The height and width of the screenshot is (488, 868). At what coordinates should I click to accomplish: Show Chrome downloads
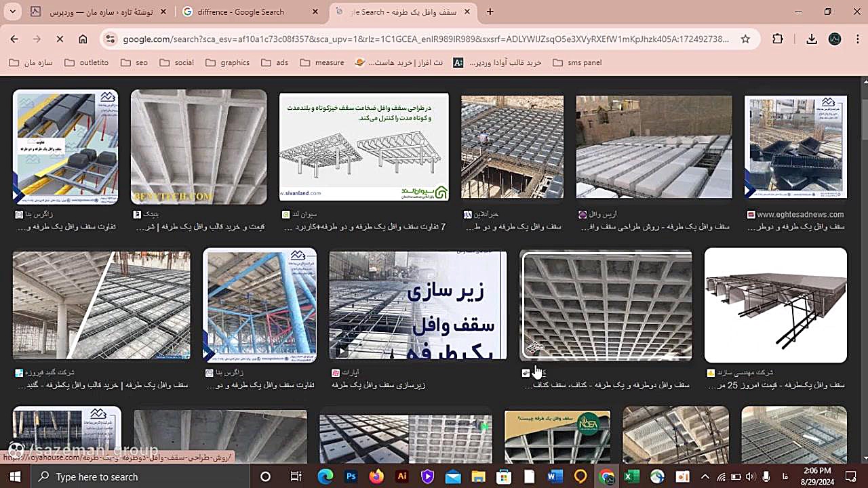click(x=812, y=39)
